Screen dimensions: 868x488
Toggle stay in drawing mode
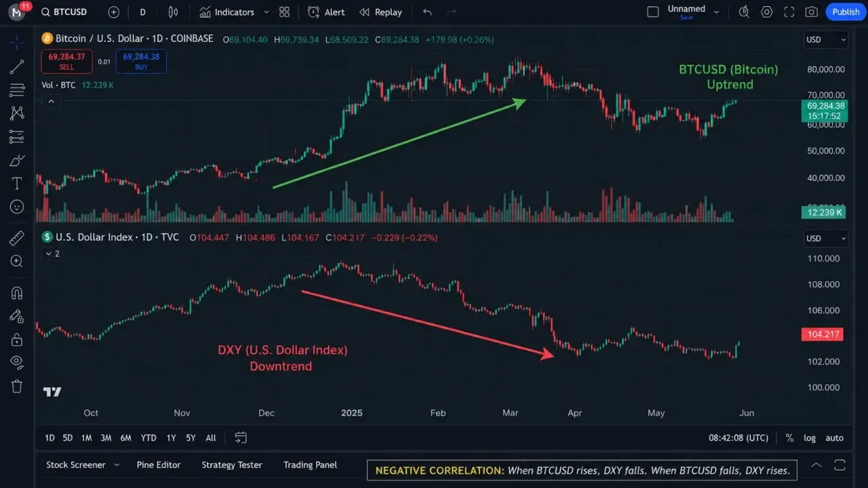tap(17, 316)
